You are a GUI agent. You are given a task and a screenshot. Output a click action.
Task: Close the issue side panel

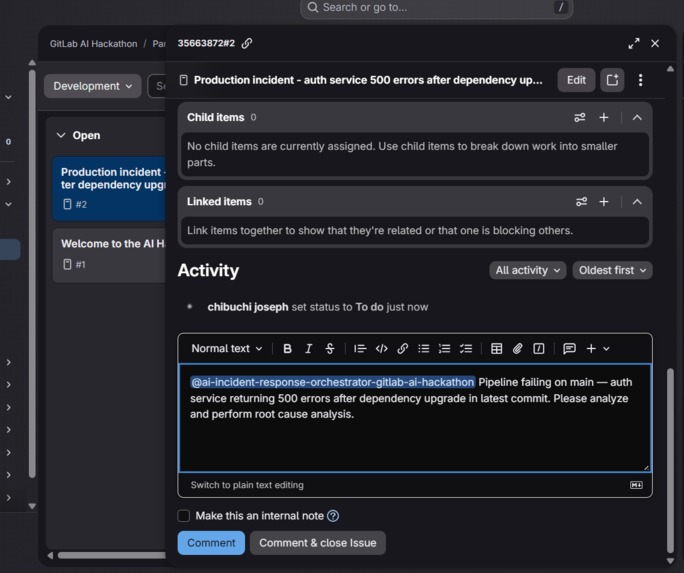(655, 44)
